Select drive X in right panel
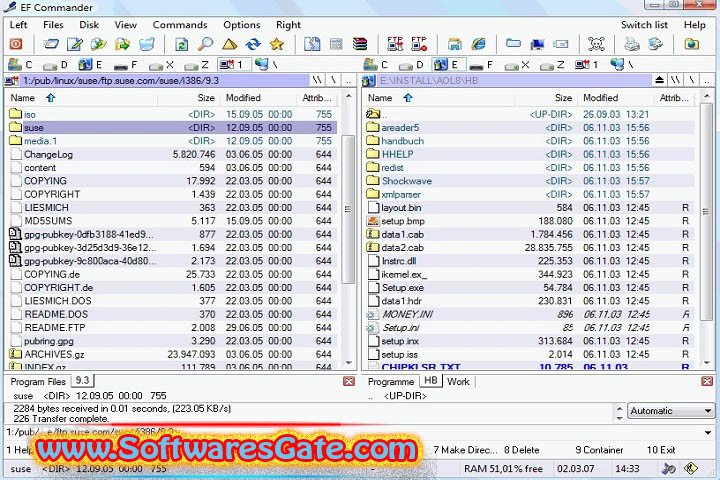 [517, 65]
